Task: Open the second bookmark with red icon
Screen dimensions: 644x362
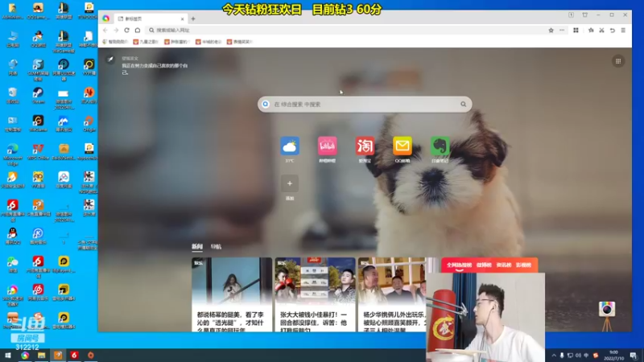Action: [146, 42]
